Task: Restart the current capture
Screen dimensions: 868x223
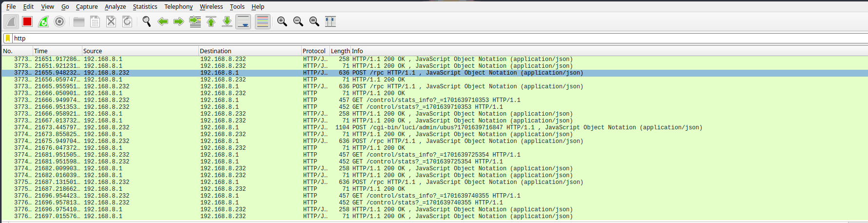Action: [43, 21]
